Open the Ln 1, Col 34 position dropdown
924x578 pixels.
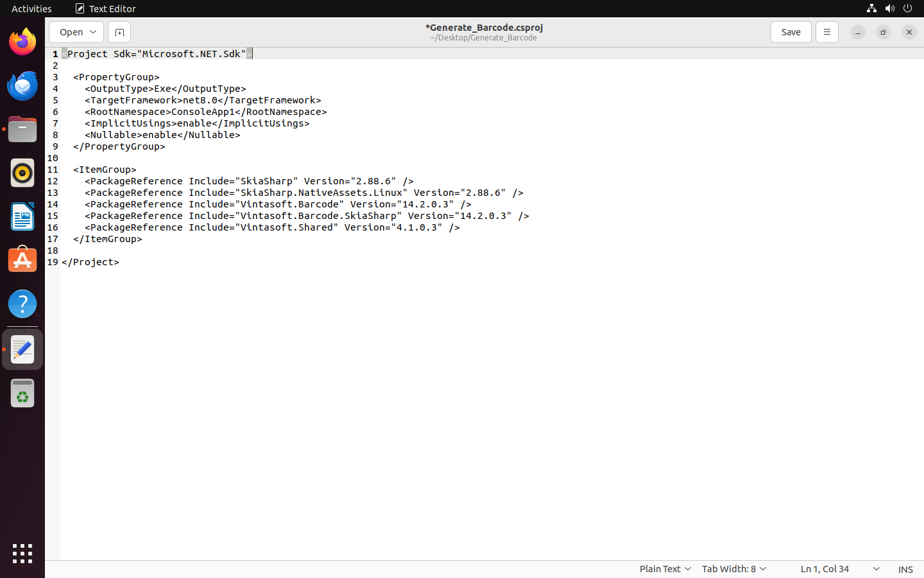pyautogui.click(x=839, y=569)
